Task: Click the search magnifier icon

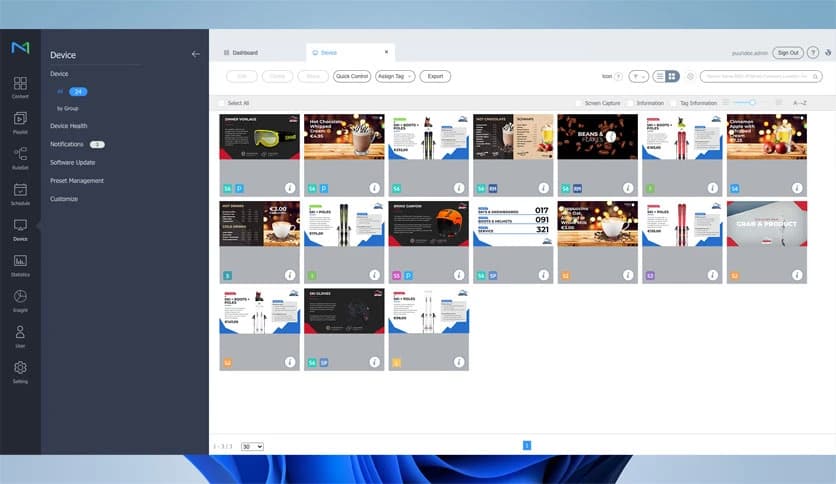Action: (x=815, y=77)
